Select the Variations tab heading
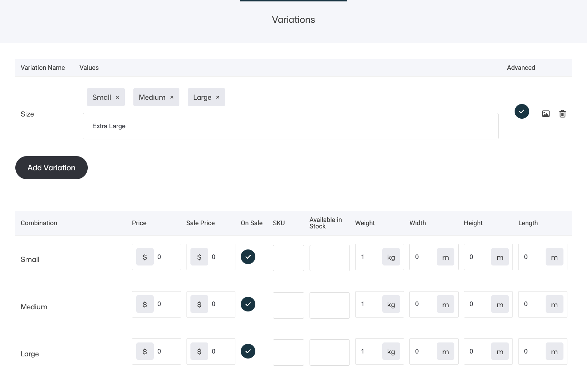The image size is (587, 392). (293, 20)
